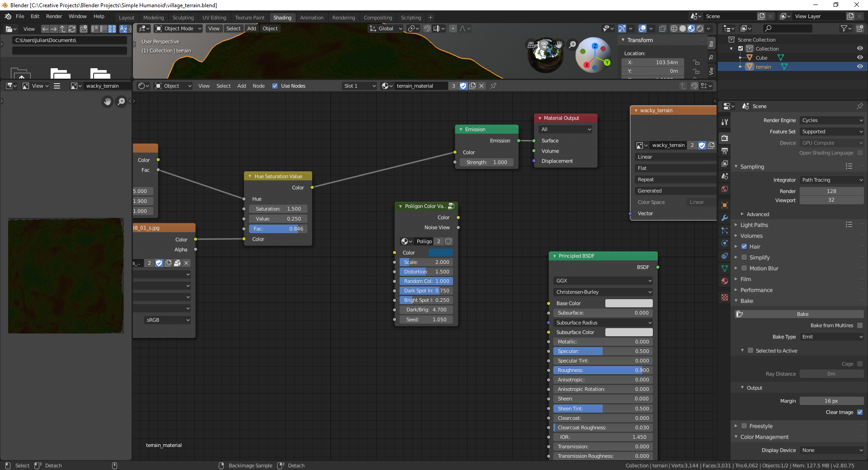Switch viewport to Rendered shading
868x470 pixels.
[x=700, y=28]
